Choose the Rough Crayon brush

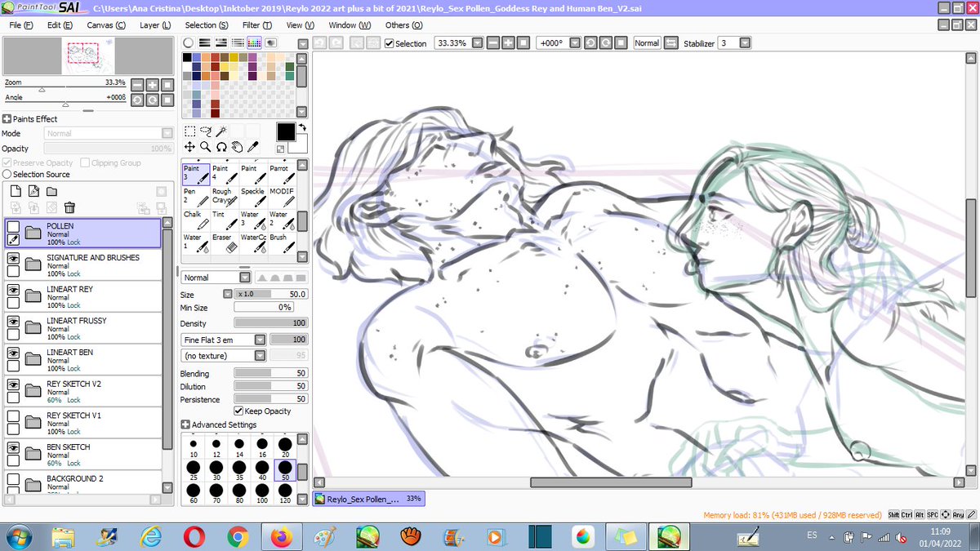(224, 196)
